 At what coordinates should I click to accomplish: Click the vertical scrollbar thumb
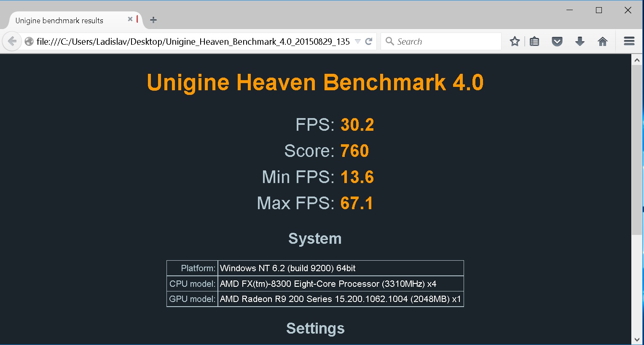point(637,150)
